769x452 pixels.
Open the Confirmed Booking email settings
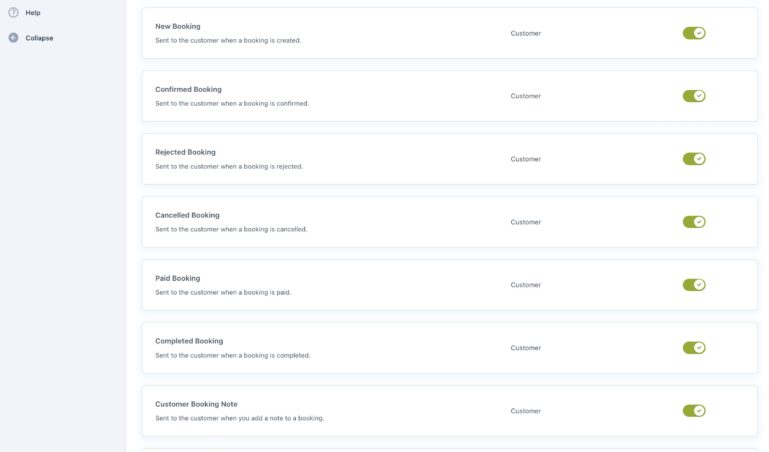188,89
